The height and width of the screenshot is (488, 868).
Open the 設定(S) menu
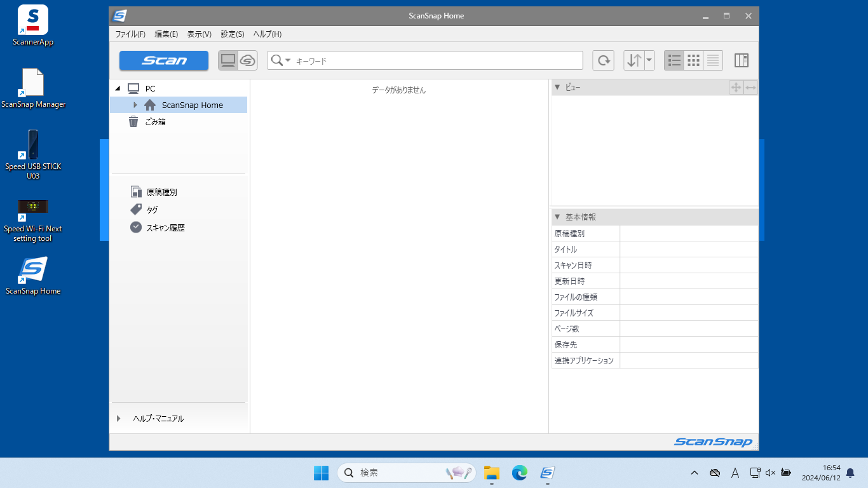click(233, 34)
